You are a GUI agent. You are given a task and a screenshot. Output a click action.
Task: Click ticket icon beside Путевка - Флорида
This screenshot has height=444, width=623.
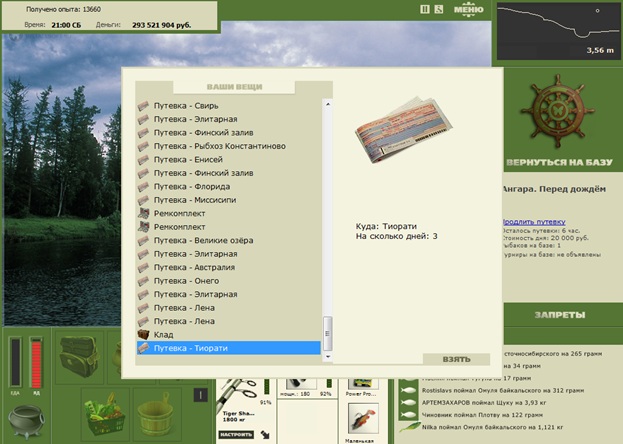coord(143,187)
